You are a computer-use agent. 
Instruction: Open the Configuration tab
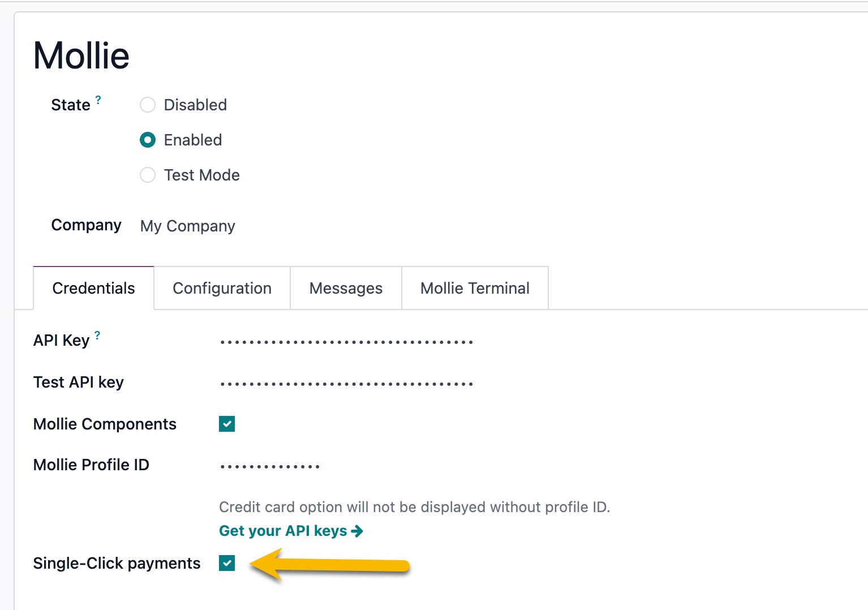click(x=222, y=289)
